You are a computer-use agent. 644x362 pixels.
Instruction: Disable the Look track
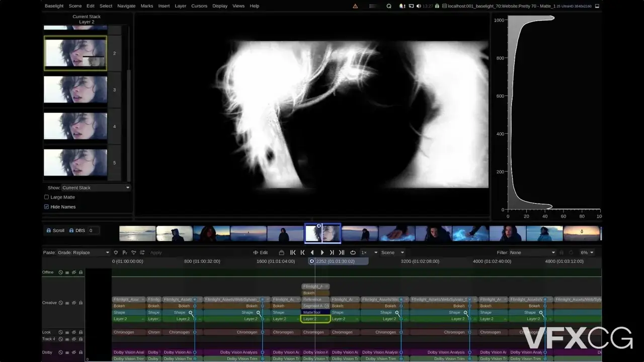(60, 332)
